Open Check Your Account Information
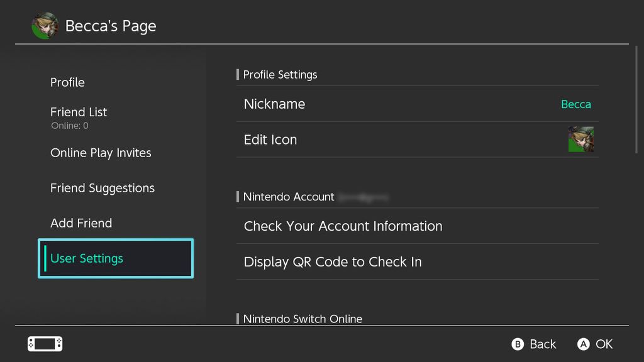This screenshot has height=362, width=644. click(x=343, y=226)
